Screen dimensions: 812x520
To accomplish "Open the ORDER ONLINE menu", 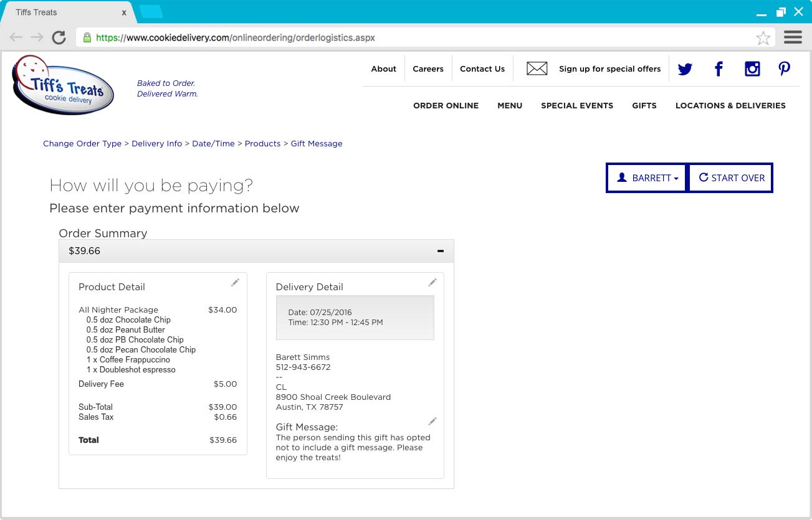I will [x=446, y=106].
